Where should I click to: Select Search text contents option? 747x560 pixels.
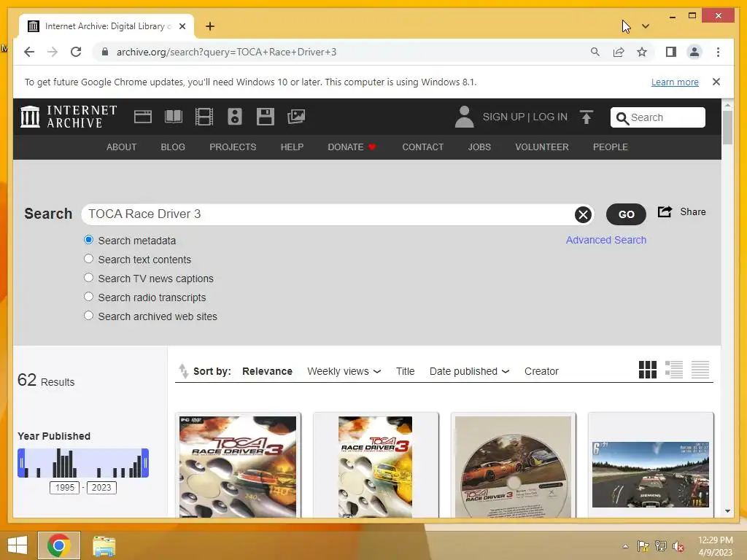(88, 259)
